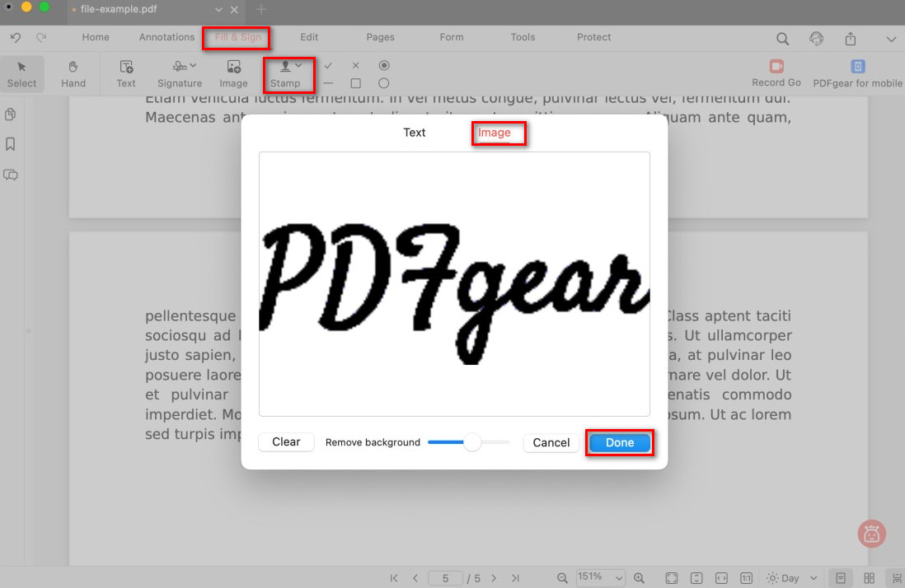The height and width of the screenshot is (588, 905).
Task: Switch to Annotations tab
Action: coord(166,37)
